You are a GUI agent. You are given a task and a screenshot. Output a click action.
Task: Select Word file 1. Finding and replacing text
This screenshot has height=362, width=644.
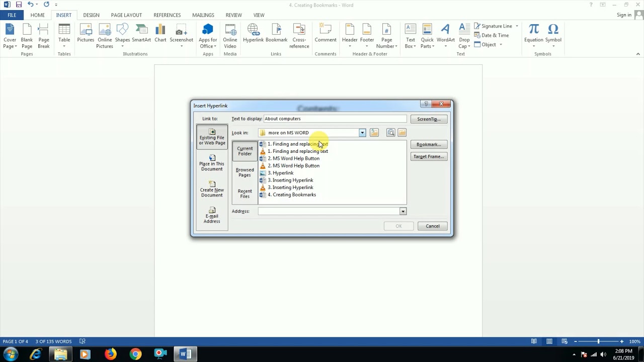[x=294, y=144]
